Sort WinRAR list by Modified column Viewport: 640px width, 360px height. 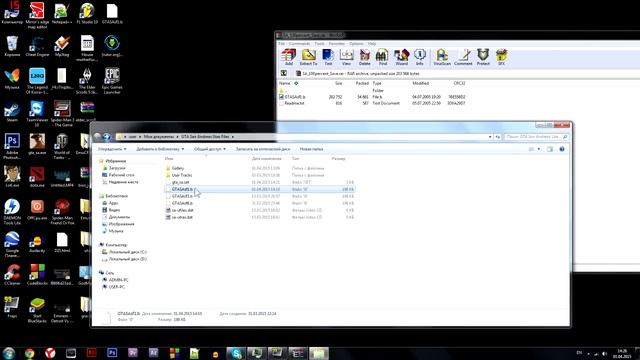(420, 83)
